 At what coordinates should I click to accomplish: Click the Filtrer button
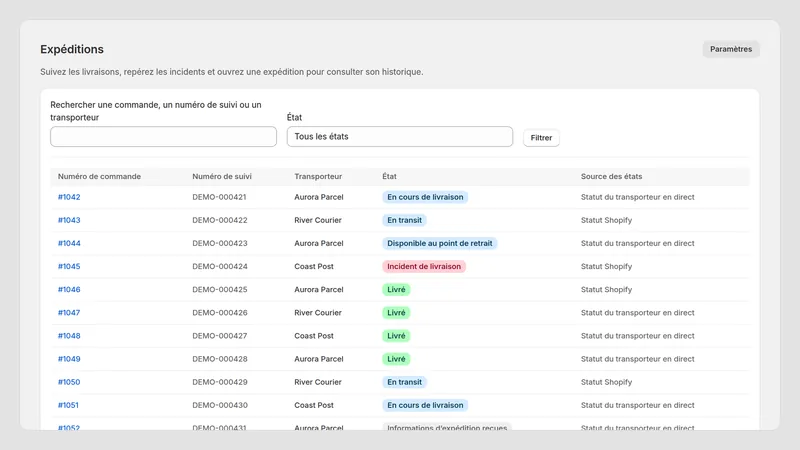tap(541, 138)
